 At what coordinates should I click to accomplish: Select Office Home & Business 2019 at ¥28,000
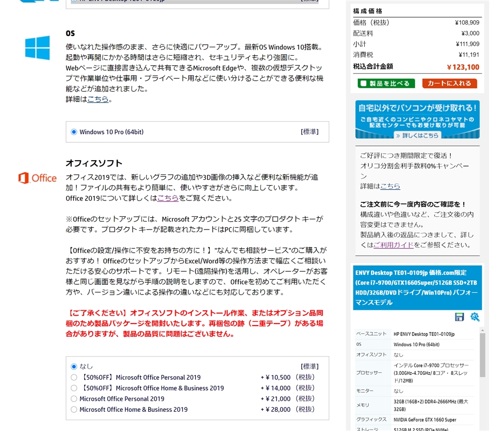74,409
